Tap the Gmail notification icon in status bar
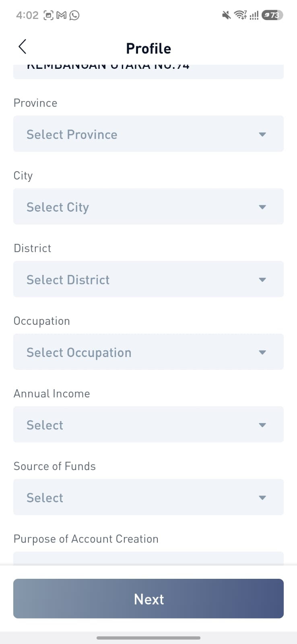Image resolution: width=297 pixels, height=644 pixels. 61,15
